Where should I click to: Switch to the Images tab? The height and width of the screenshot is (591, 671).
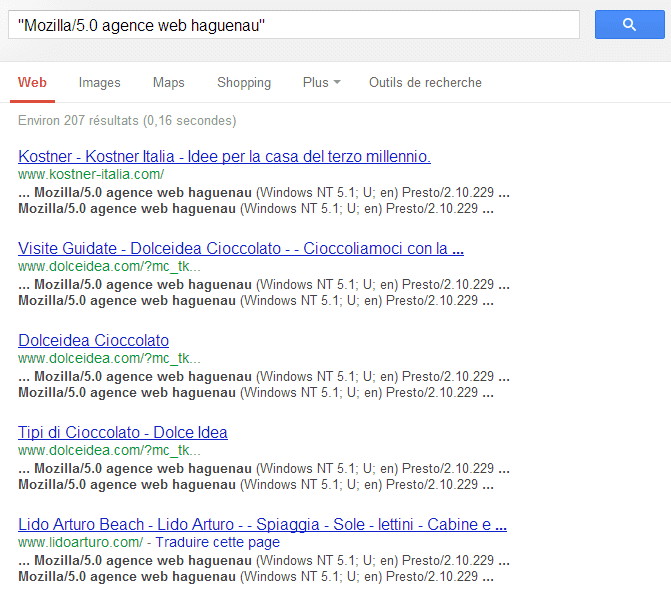pos(99,83)
